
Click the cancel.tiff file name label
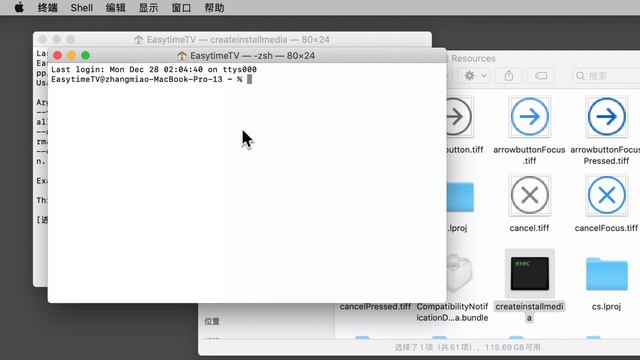point(529,228)
